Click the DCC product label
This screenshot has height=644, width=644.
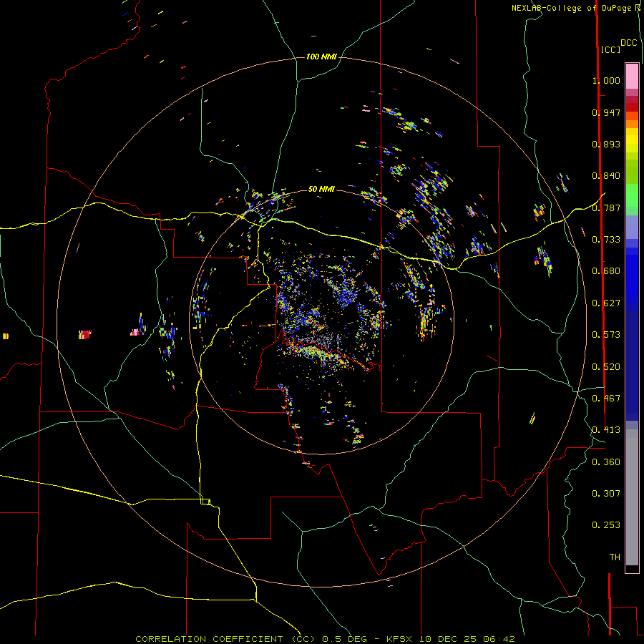tap(629, 43)
